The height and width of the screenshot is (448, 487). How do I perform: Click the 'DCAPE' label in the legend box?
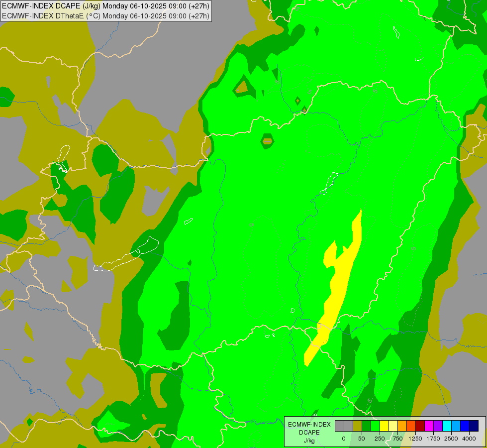tap(309, 433)
